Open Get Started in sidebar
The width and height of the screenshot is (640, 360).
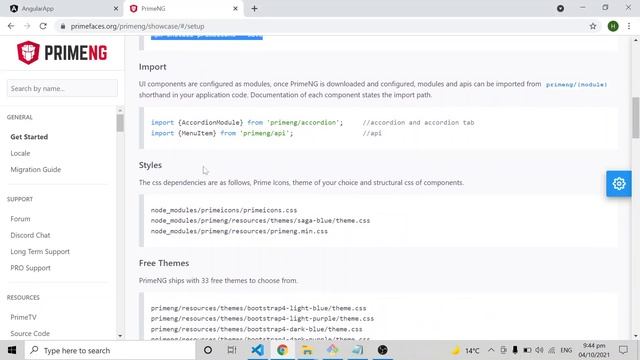pyautogui.click(x=29, y=137)
